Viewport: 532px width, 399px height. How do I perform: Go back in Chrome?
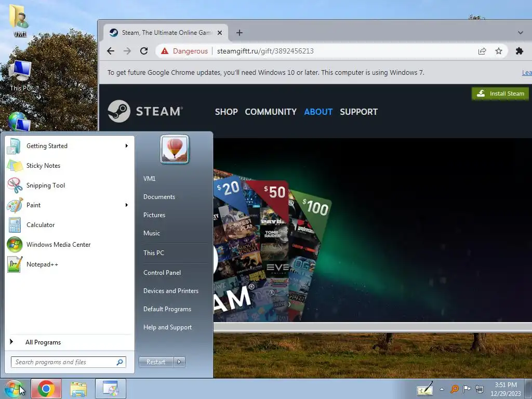(111, 51)
